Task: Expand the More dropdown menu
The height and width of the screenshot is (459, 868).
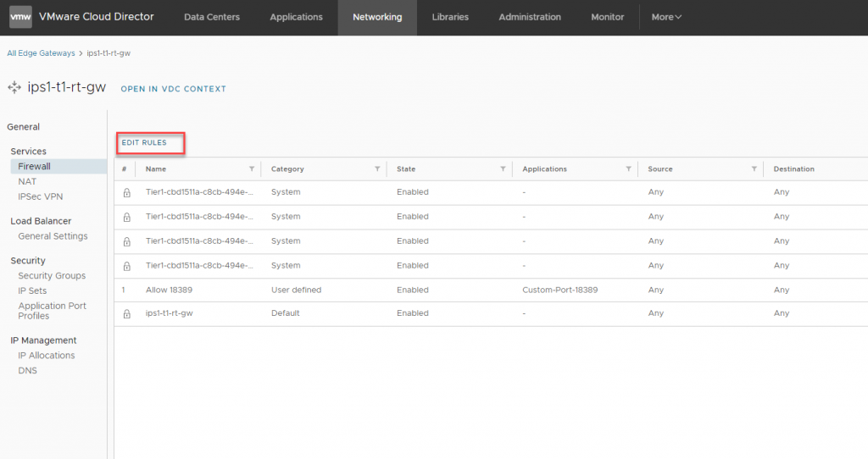Action: (x=665, y=17)
